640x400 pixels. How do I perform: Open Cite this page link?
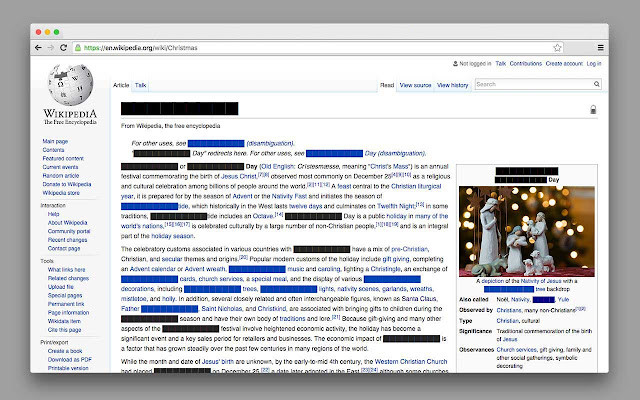point(64,329)
